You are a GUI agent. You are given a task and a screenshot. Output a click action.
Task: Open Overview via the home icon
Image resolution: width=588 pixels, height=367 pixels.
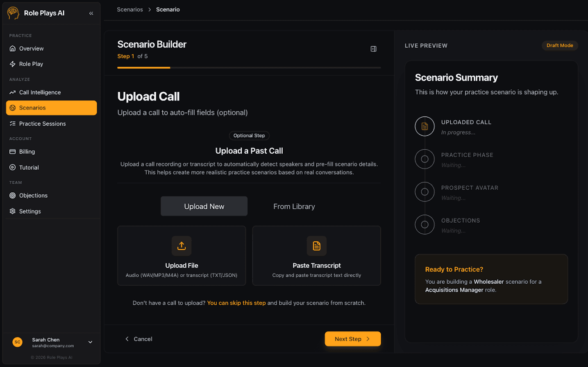pos(13,48)
